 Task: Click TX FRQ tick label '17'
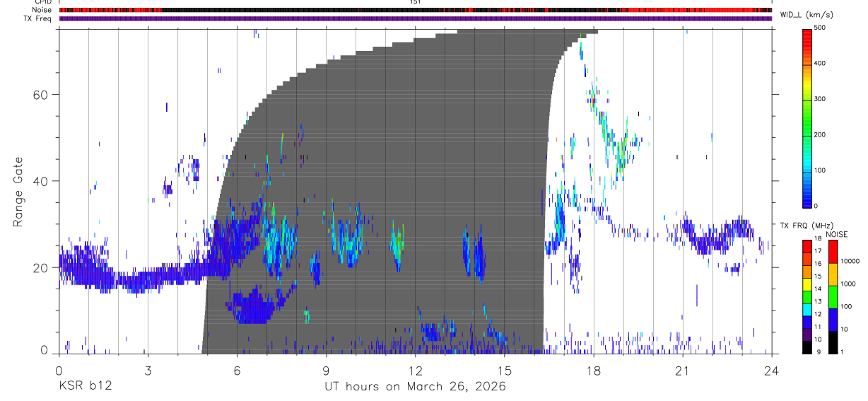click(819, 251)
